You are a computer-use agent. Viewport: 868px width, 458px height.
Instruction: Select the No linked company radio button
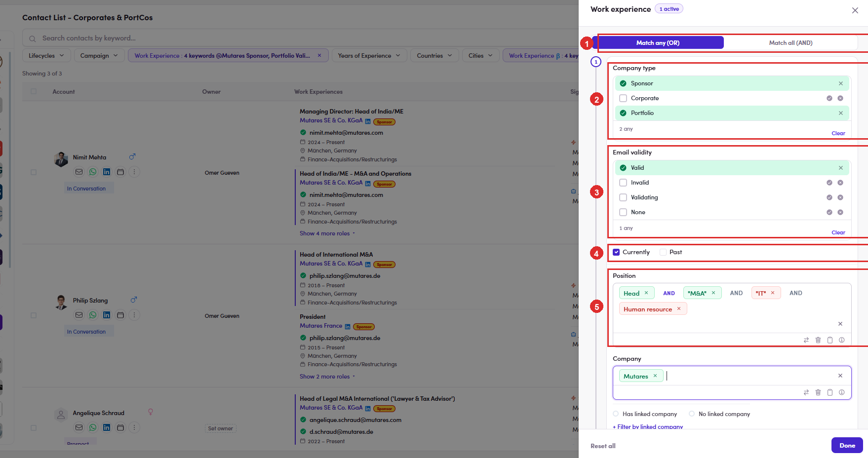point(692,414)
